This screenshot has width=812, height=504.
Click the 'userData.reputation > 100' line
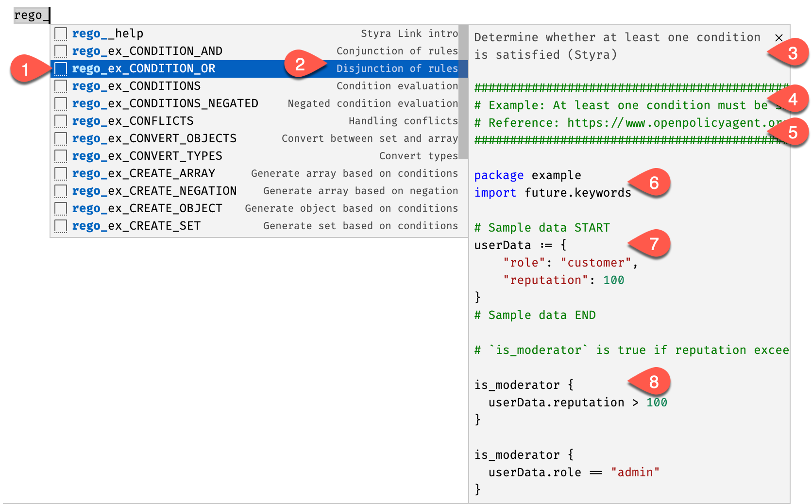click(x=578, y=403)
